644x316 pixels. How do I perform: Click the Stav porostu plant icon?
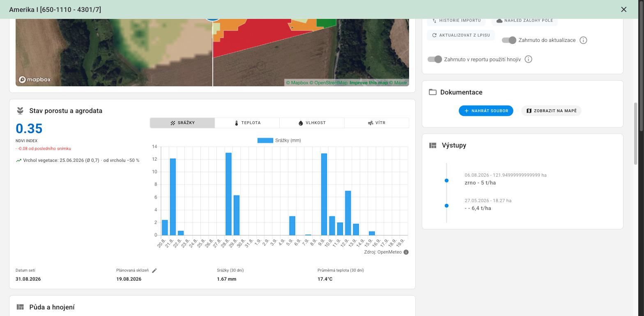point(20,111)
